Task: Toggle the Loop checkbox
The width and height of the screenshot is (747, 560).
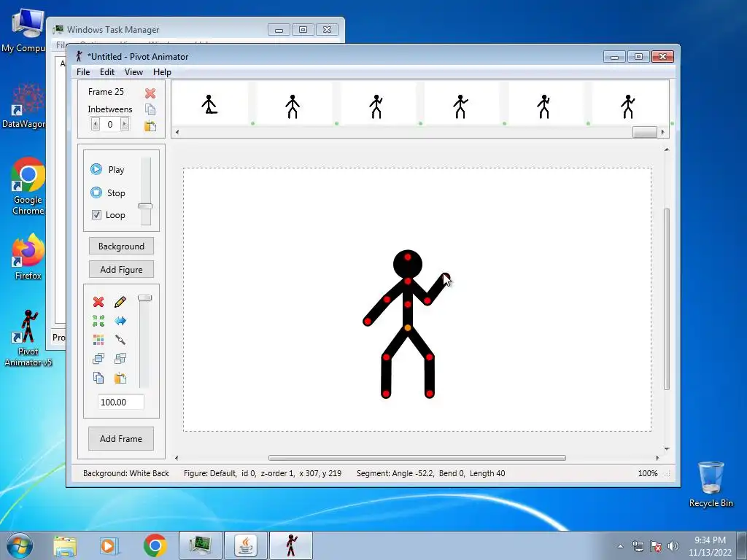Action: point(96,215)
